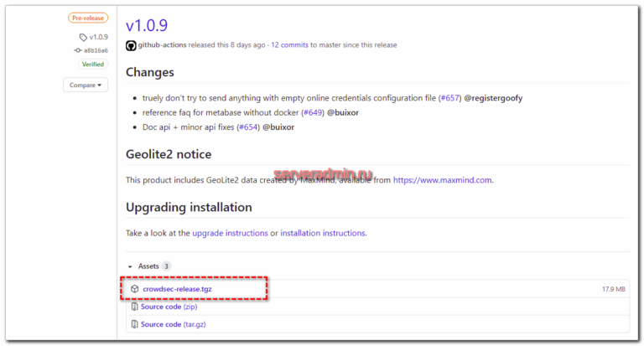Screen dimensions: 644x346
Task: Visit the https://www.maxmind.com link
Action: pyautogui.click(x=443, y=180)
